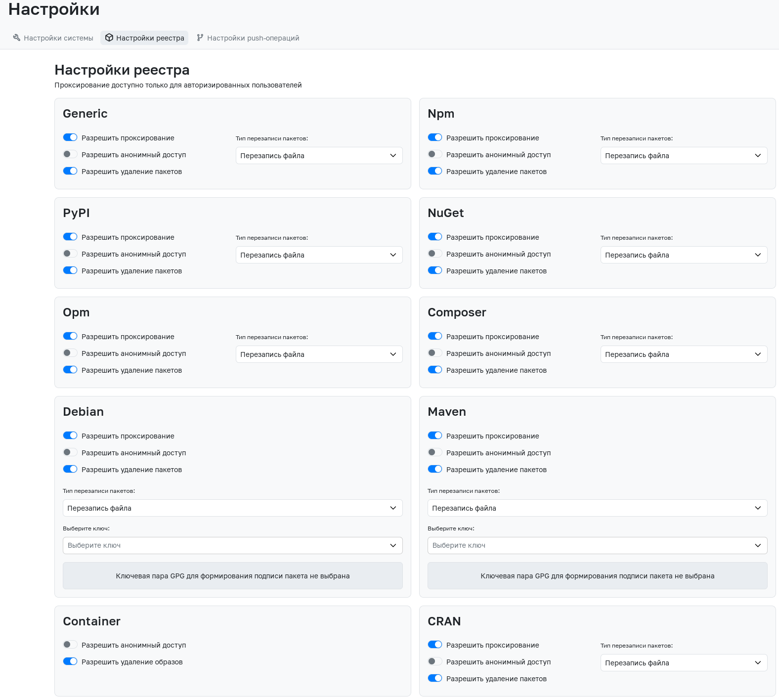Open Opm package overwrite type dropdown
Screen dimensions: 779x700
319,354
